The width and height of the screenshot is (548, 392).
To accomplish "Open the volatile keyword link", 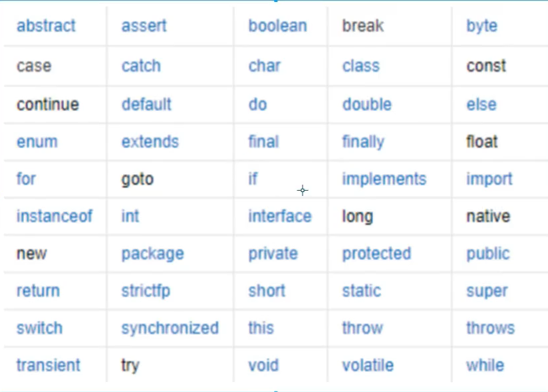I will [x=368, y=365].
